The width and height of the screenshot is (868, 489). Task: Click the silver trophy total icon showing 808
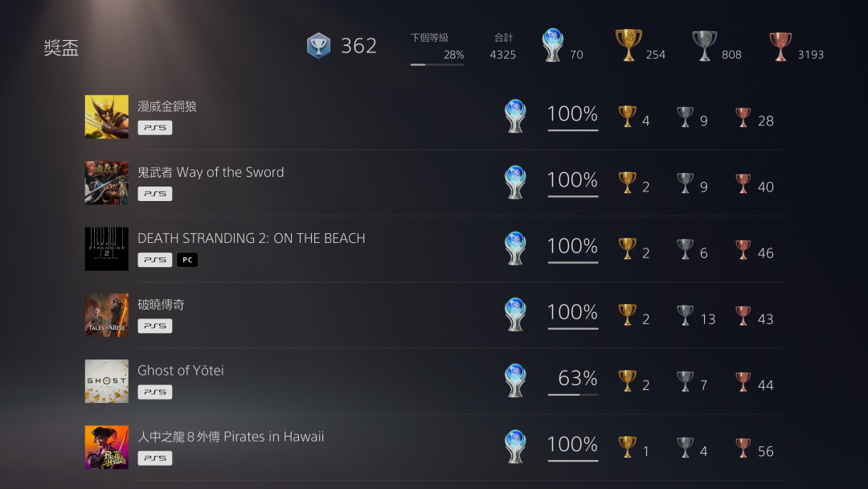(704, 46)
